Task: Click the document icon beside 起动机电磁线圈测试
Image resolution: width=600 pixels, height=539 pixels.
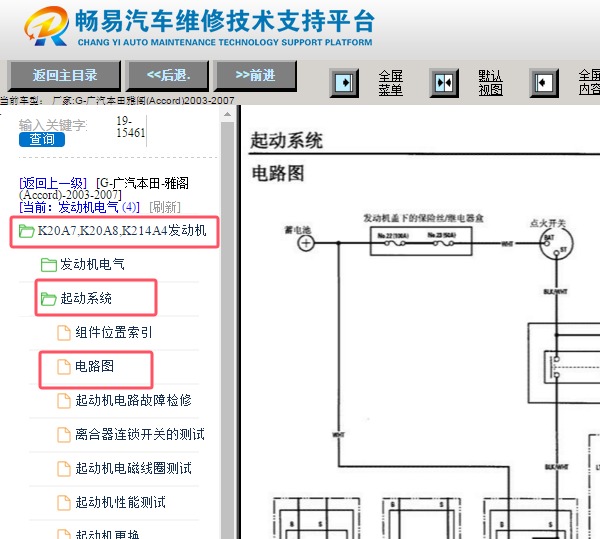Action: pos(64,468)
